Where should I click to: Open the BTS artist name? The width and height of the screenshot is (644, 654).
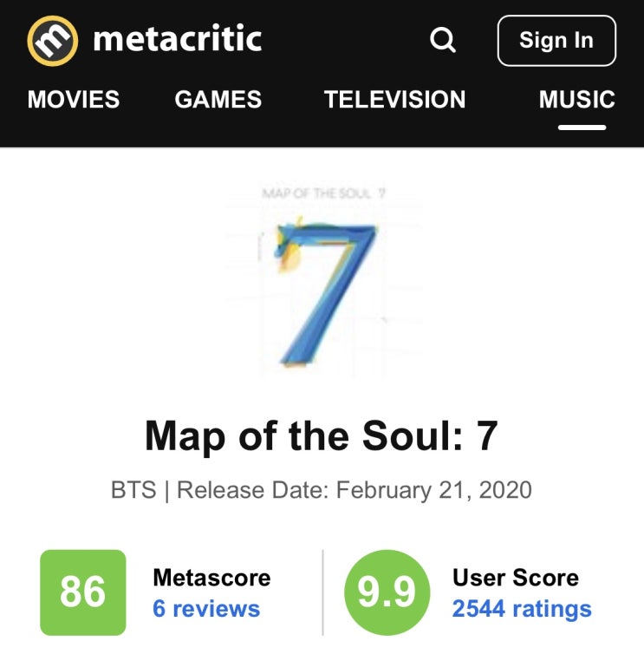133,490
